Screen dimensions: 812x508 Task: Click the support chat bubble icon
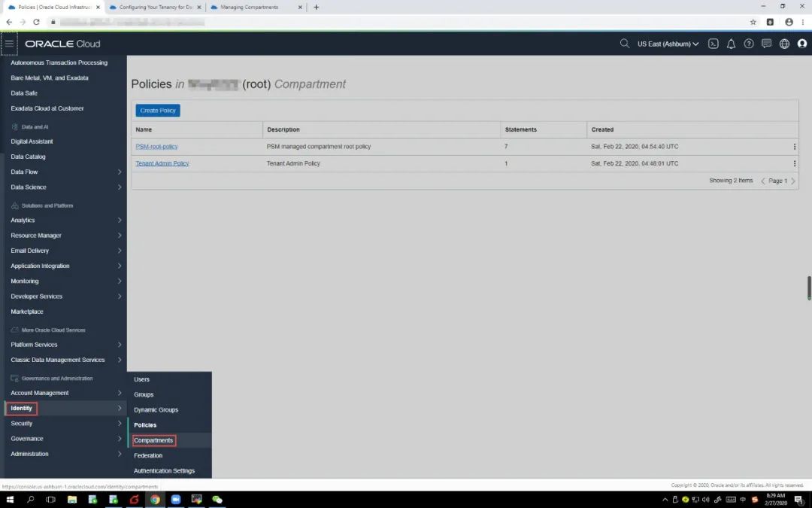click(766, 44)
